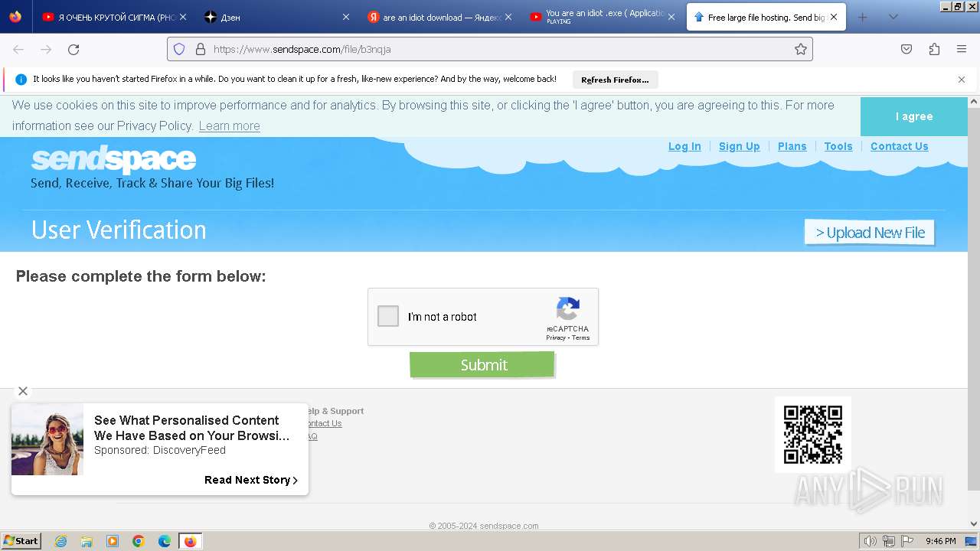Open the Tools link
The image size is (980, 551).
coord(838,146)
